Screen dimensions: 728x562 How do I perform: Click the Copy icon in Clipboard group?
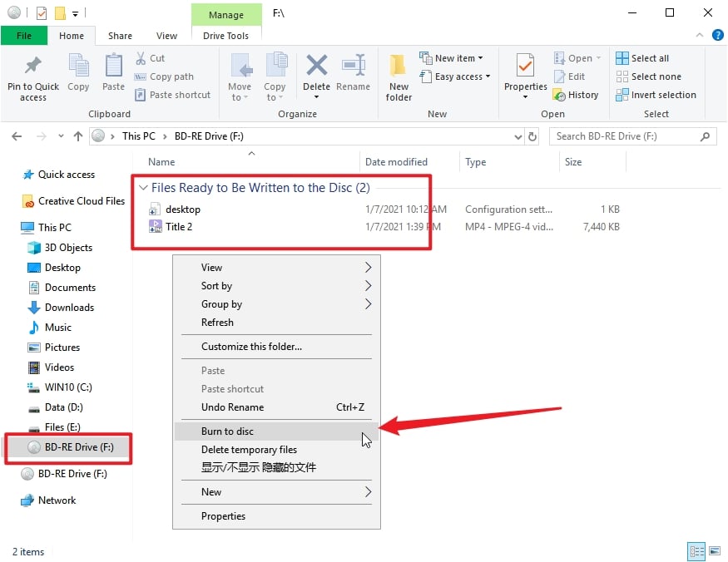tap(78, 73)
